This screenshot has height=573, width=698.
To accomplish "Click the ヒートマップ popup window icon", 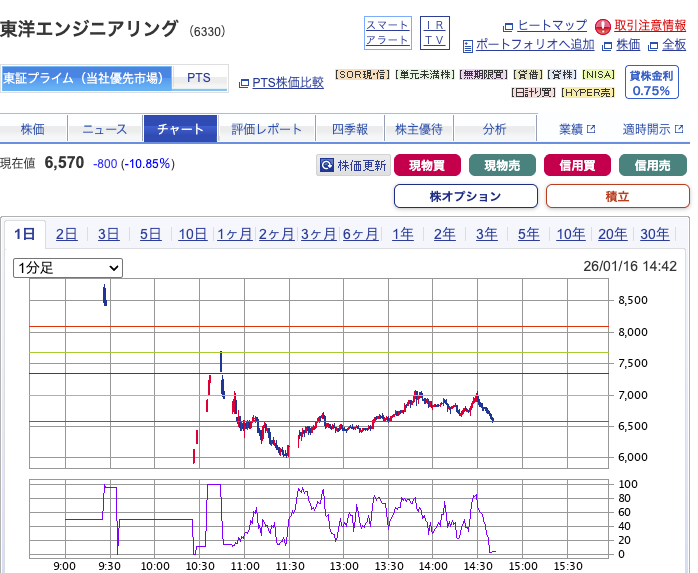I will (x=508, y=26).
